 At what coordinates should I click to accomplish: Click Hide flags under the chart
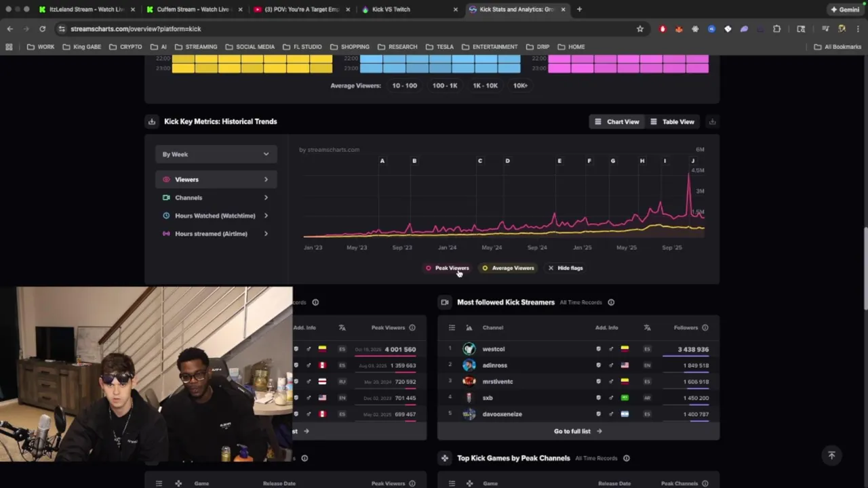(x=566, y=268)
